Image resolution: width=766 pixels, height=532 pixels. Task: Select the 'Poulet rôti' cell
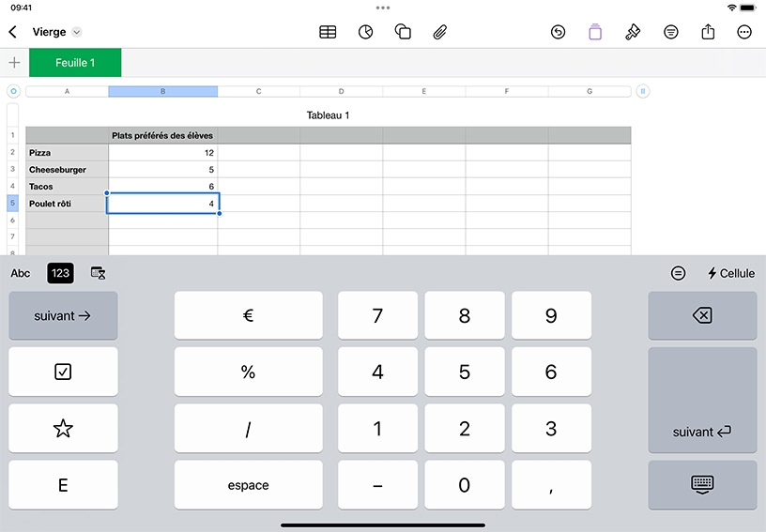(67, 204)
